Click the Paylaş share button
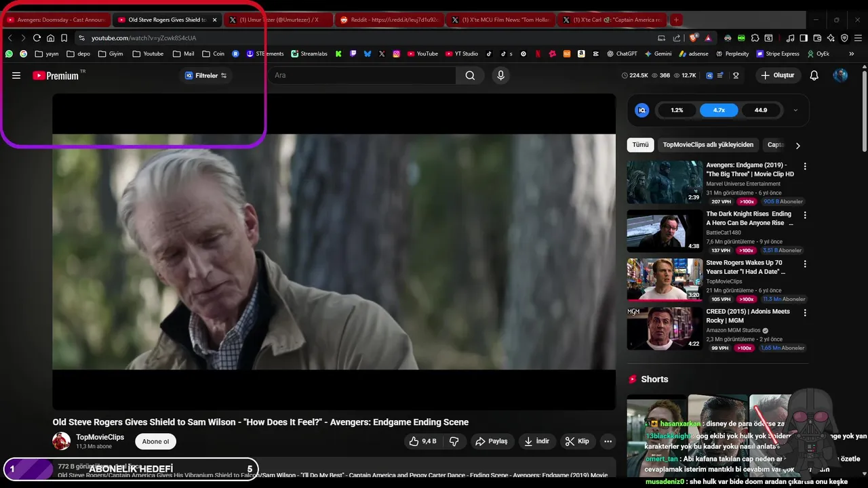 pyautogui.click(x=492, y=441)
